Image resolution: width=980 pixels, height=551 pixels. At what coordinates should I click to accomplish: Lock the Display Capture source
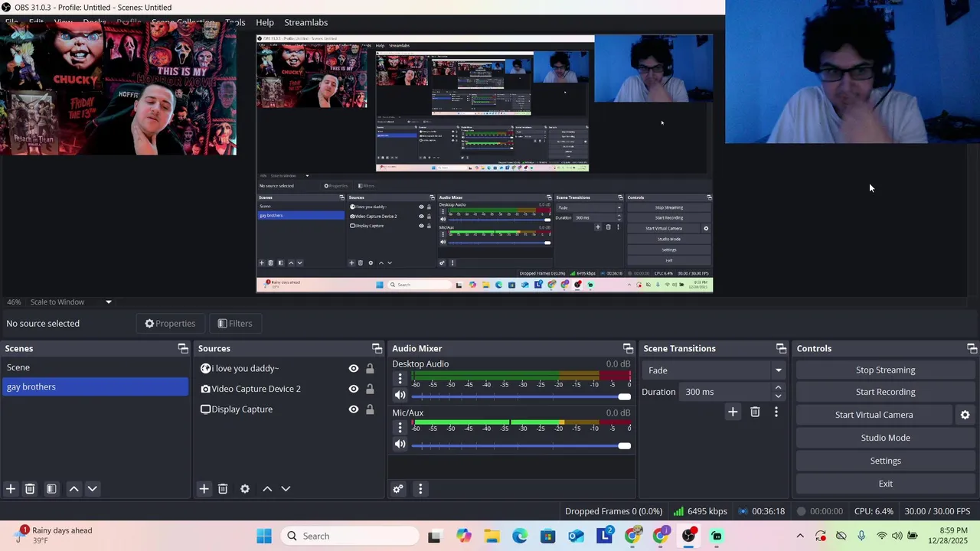pyautogui.click(x=370, y=409)
